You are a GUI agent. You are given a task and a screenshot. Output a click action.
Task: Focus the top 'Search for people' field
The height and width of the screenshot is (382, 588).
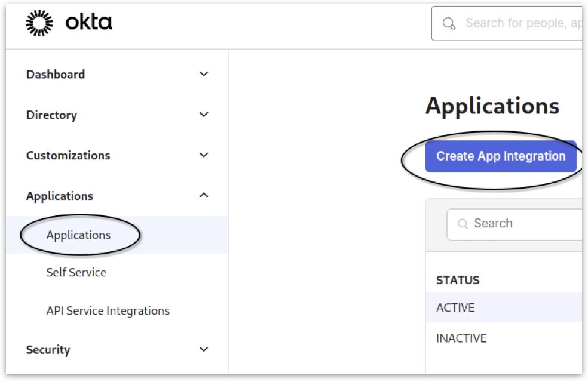(x=521, y=23)
